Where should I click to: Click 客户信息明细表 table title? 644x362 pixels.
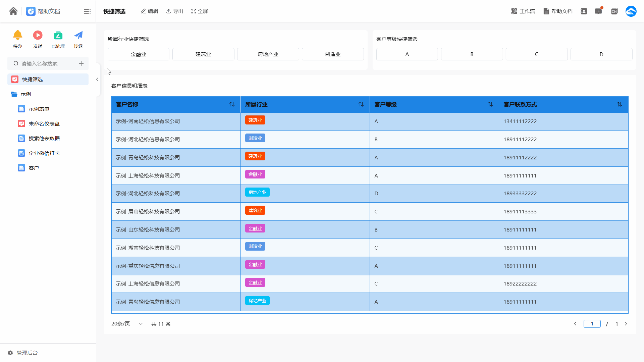coord(129,86)
